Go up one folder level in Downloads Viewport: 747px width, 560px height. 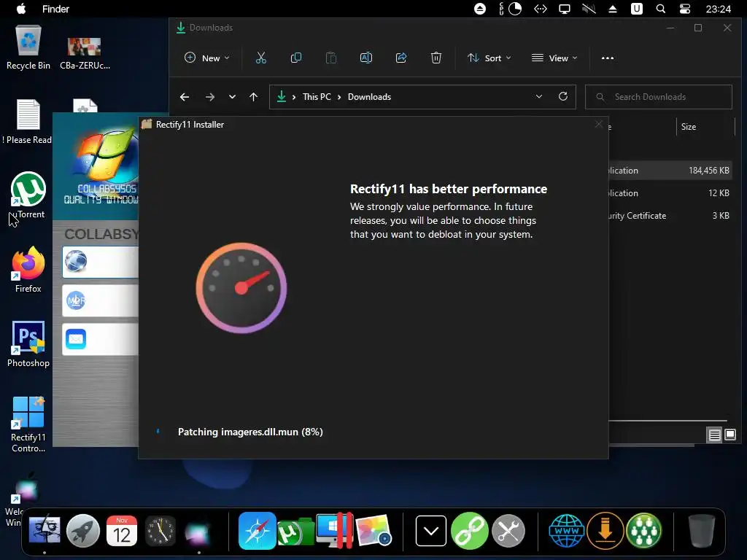(253, 97)
